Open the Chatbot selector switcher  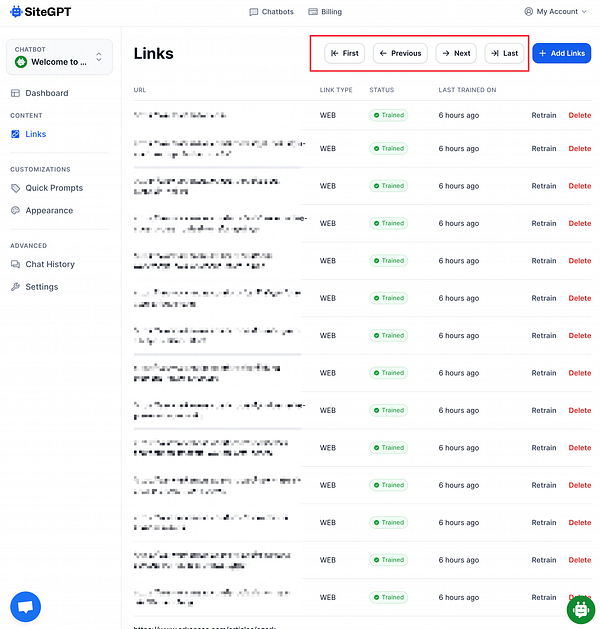(59, 57)
